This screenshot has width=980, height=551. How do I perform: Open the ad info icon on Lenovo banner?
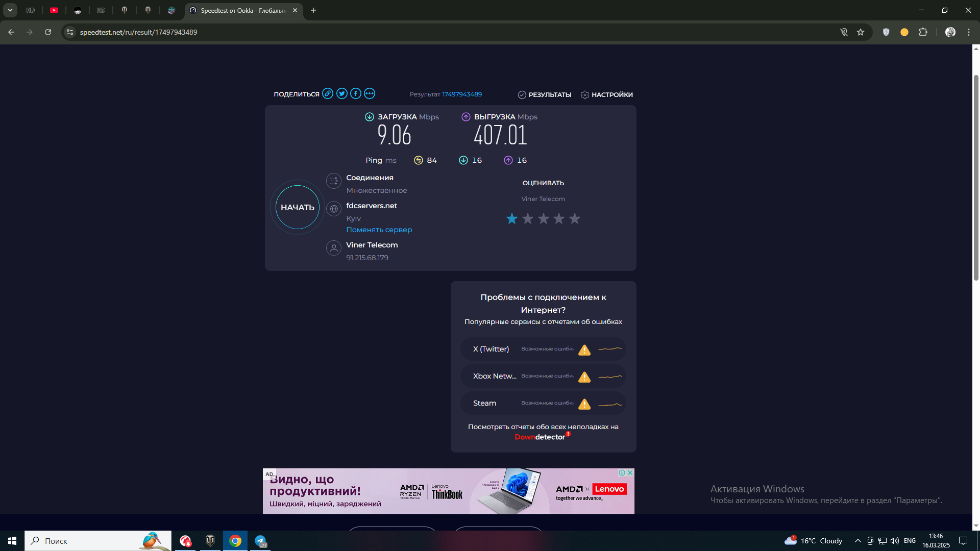point(622,472)
